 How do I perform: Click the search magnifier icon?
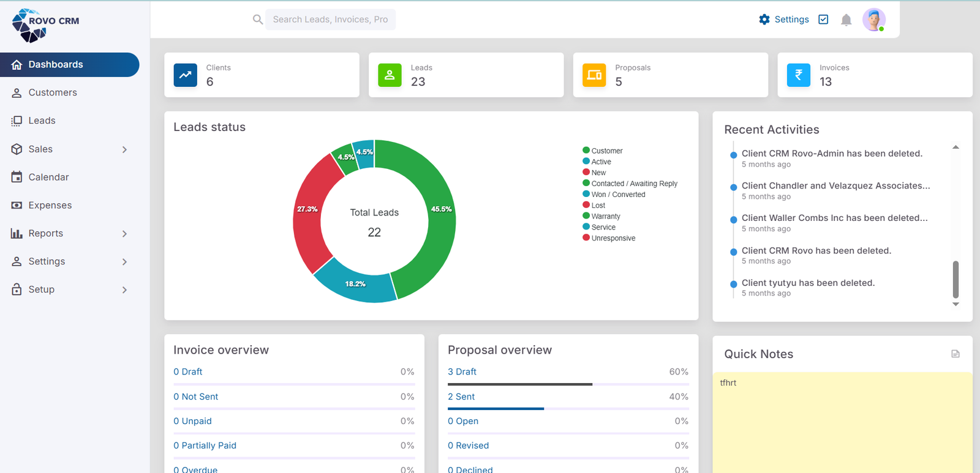pyautogui.click(x=258, y=20)
